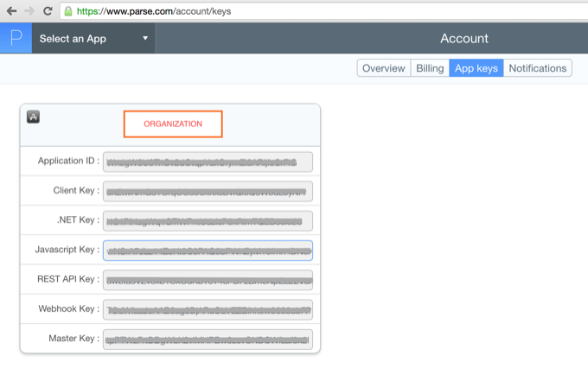Switch to the Overview tab
This screenshot has height=368, width=588.
pyautogui.click(x=383, y=68)
